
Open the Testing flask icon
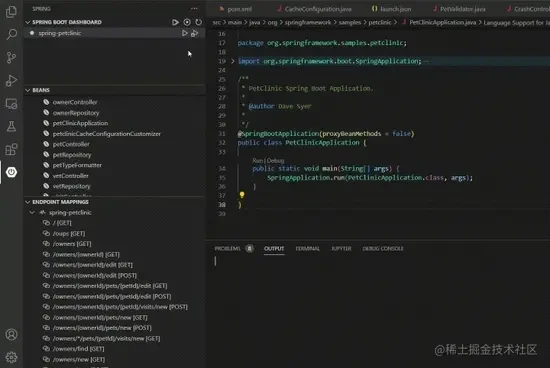pos(11,126)
